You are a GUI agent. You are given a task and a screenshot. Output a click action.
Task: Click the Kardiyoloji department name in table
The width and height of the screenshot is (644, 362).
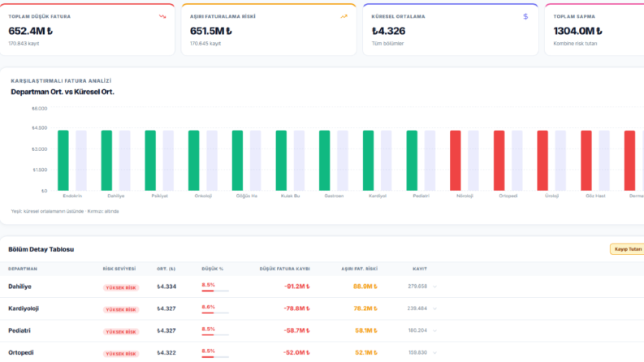click(24, 308)
